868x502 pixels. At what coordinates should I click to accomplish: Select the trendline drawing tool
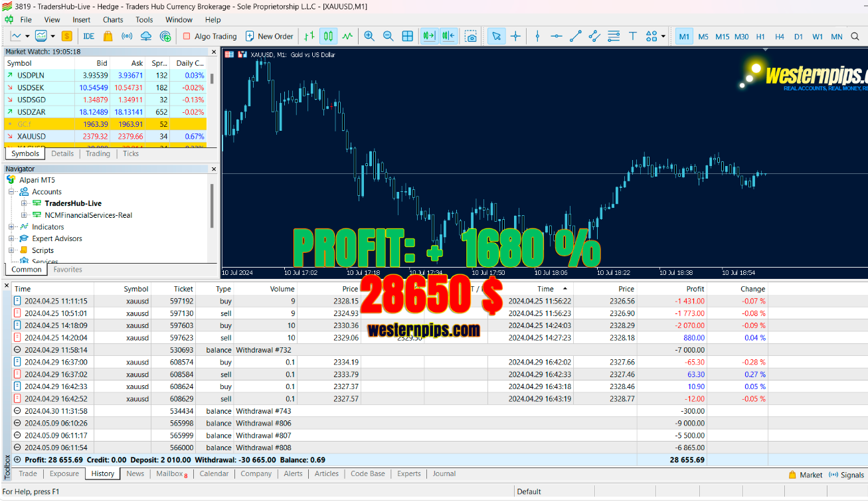pyautogui.click(x=576, y=36)
